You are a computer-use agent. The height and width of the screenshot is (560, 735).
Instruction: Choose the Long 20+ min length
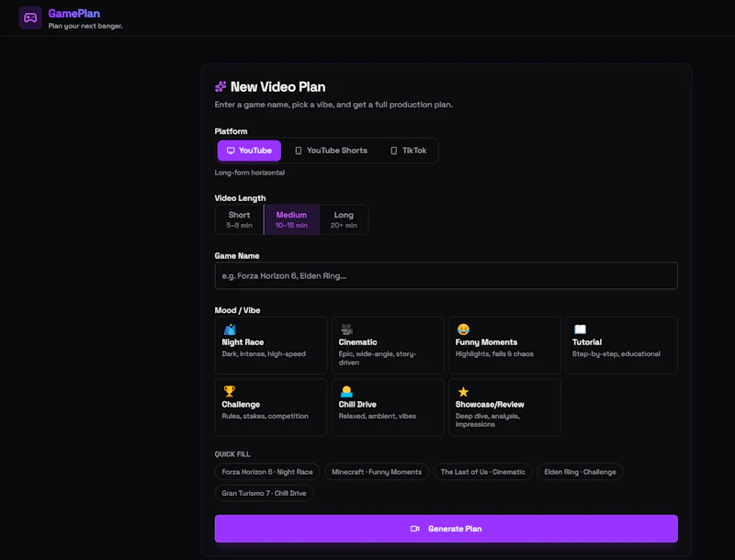pyautogui.click(x=344, y=219)
